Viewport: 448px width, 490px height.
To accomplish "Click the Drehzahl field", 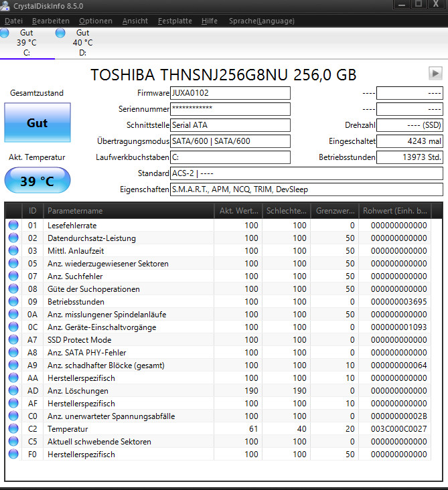I will [x=410, y=125].
